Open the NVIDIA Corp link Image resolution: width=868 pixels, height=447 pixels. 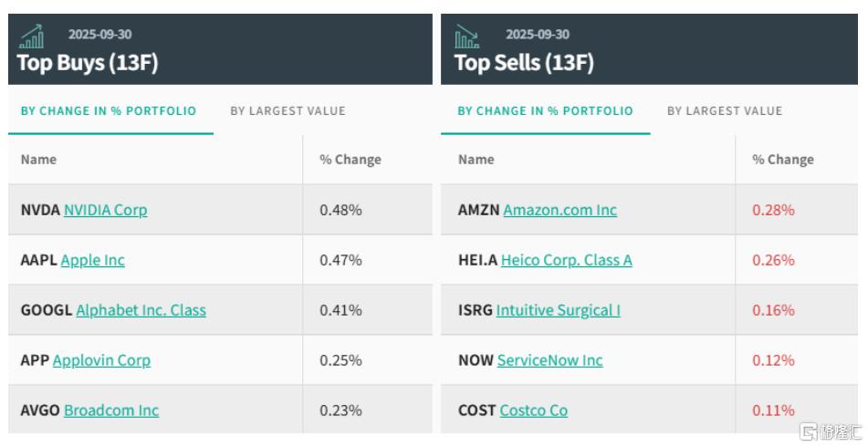click(x=105, y=210)
